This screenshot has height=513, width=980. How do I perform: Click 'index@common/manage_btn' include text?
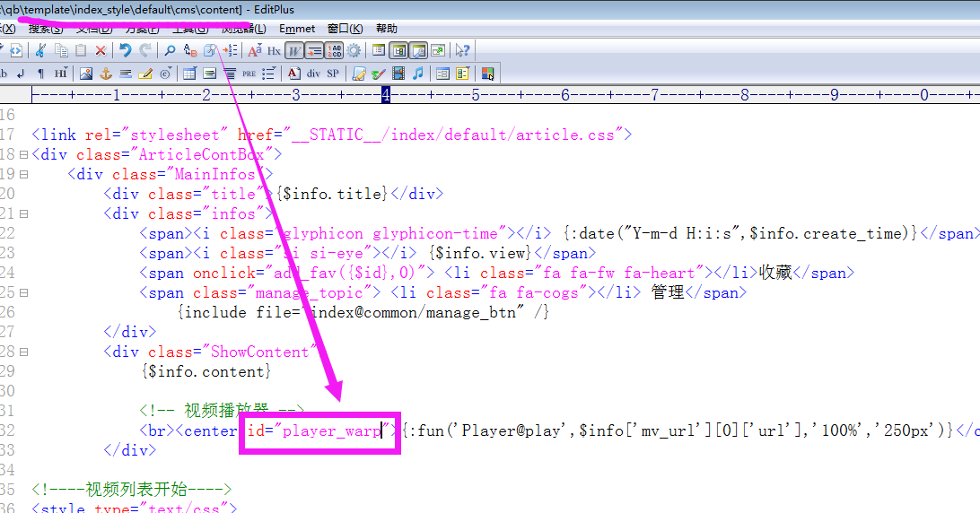coord(413,312)
